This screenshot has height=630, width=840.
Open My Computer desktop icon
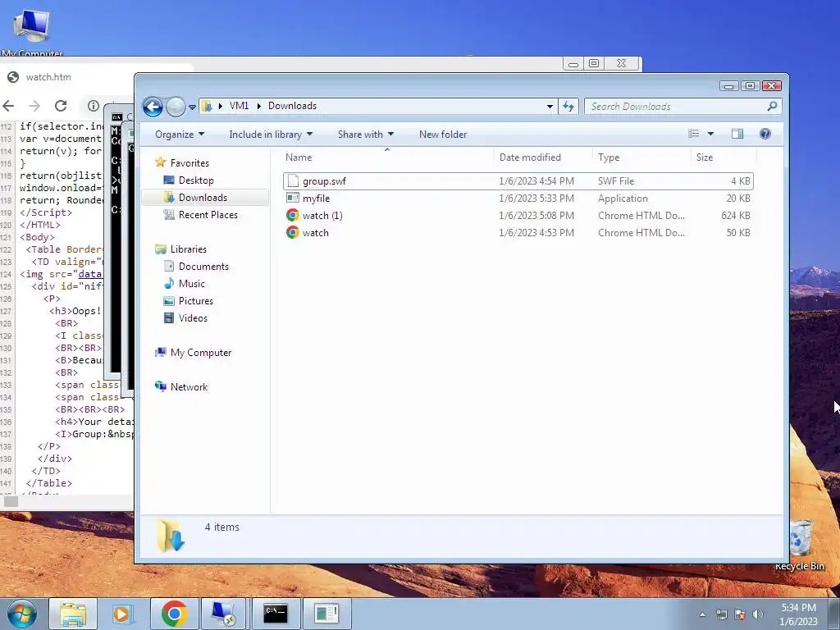click(x=32, y=32)
